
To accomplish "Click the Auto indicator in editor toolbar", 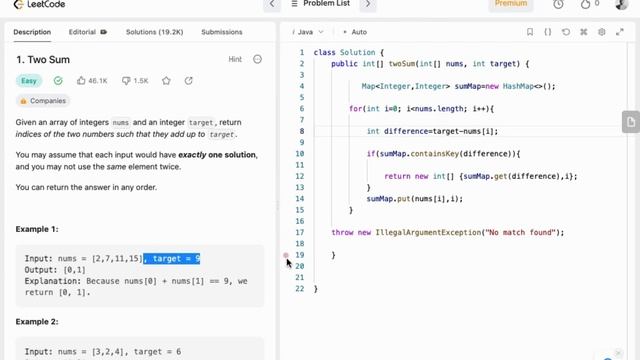I will (x=355, y=32).
